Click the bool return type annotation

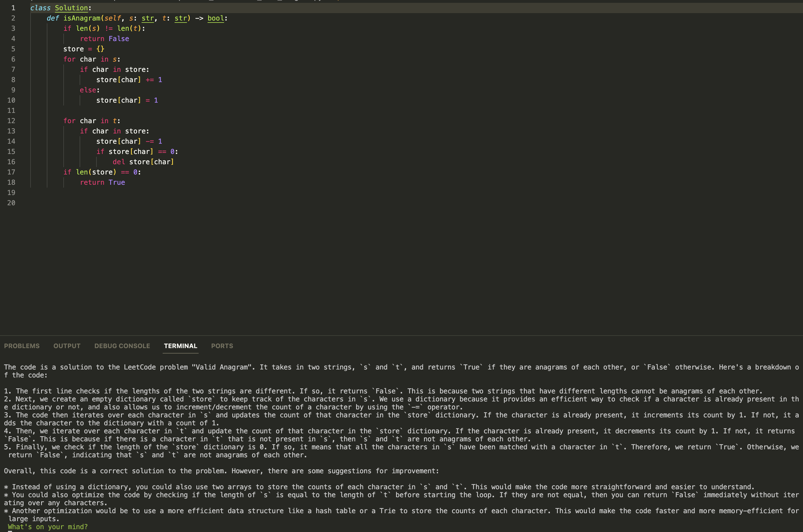coord(216,18)
